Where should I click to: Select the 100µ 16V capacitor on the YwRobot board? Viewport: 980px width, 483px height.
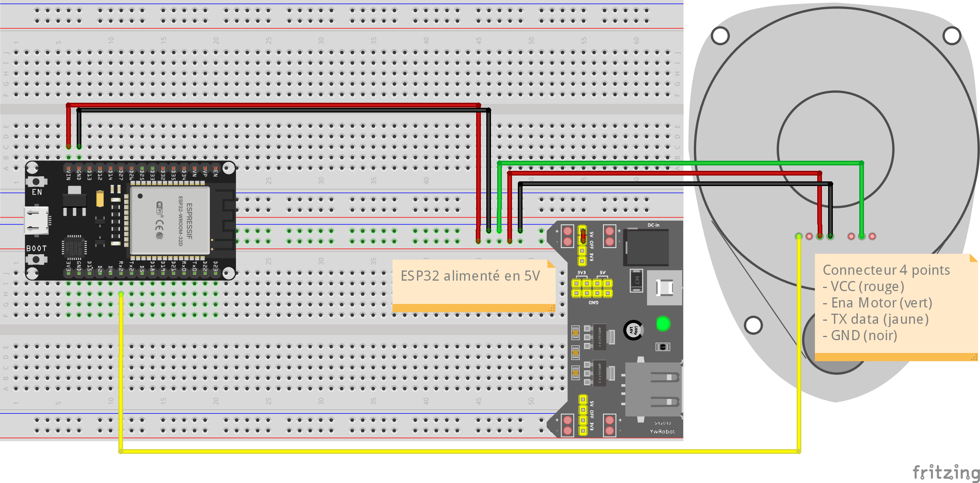[x=633, y=330]
